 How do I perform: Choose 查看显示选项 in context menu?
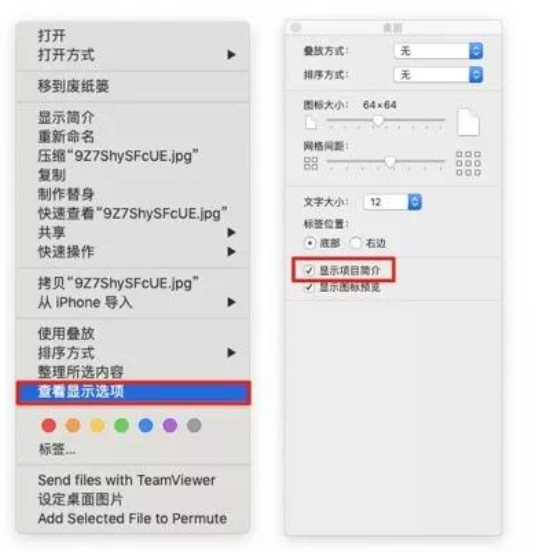click(133, 392)
